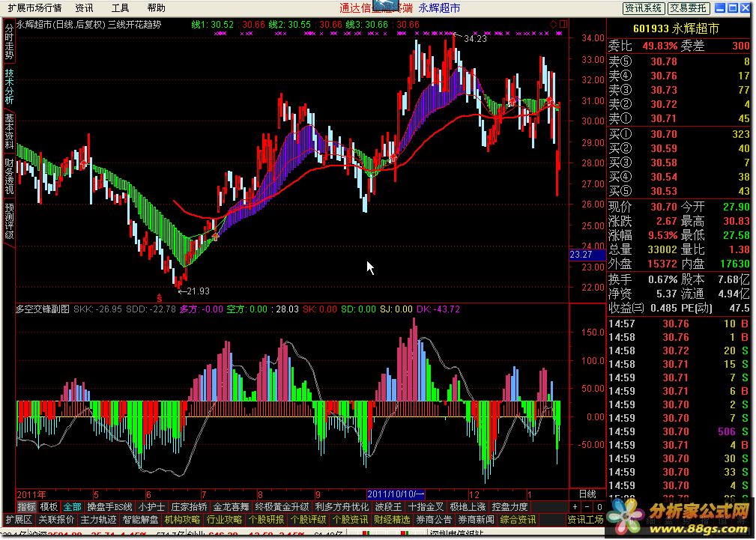This screenshot has width=756, height=540.
Task: Open the 个股评级 tab
Action: 308,520
